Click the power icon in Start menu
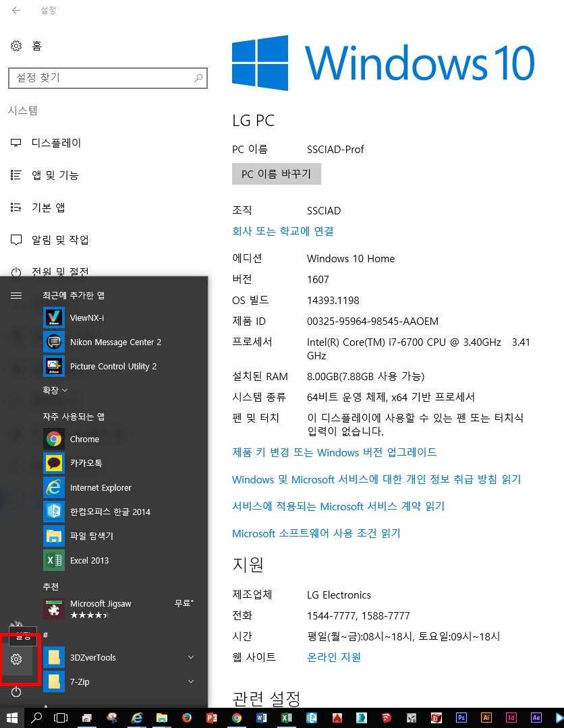This screenshot has height=728, width=564. click(x=17, y=692)
